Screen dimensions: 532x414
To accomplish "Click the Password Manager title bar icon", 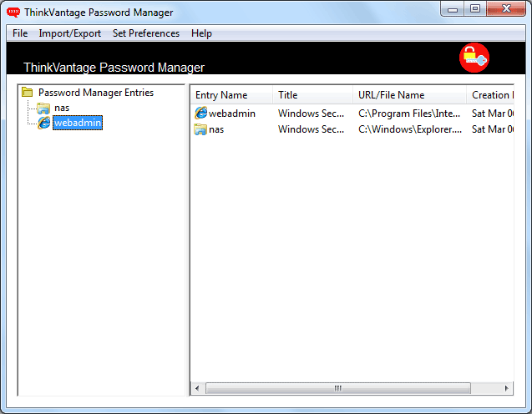I will pos(13,13).
